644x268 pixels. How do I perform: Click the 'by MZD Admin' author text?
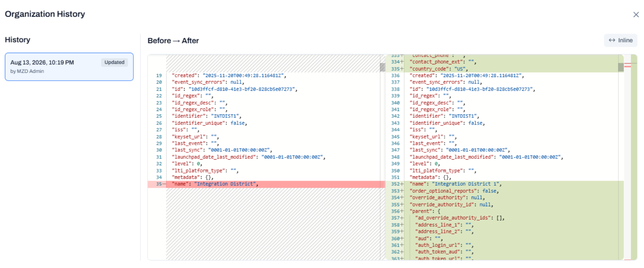click(x=27, y=71)
